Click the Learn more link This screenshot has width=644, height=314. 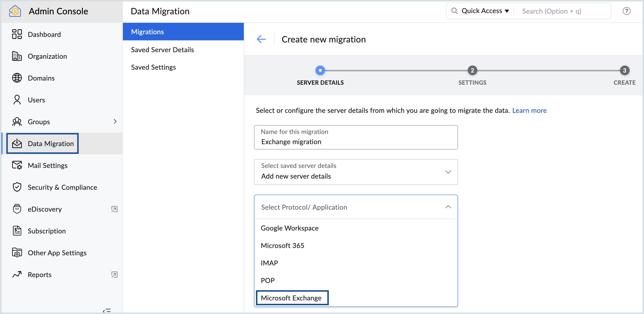click(529, 110)
